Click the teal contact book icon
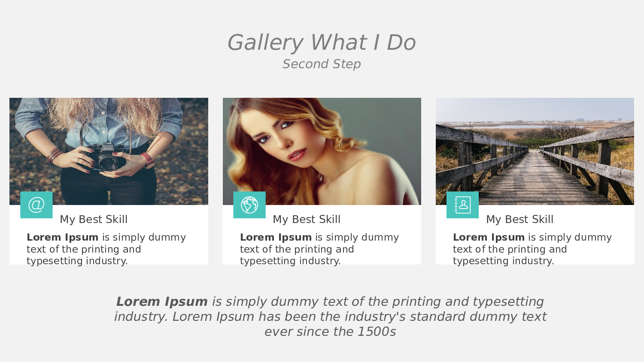This screenshot has width=644, height=362. coord(462,205)
